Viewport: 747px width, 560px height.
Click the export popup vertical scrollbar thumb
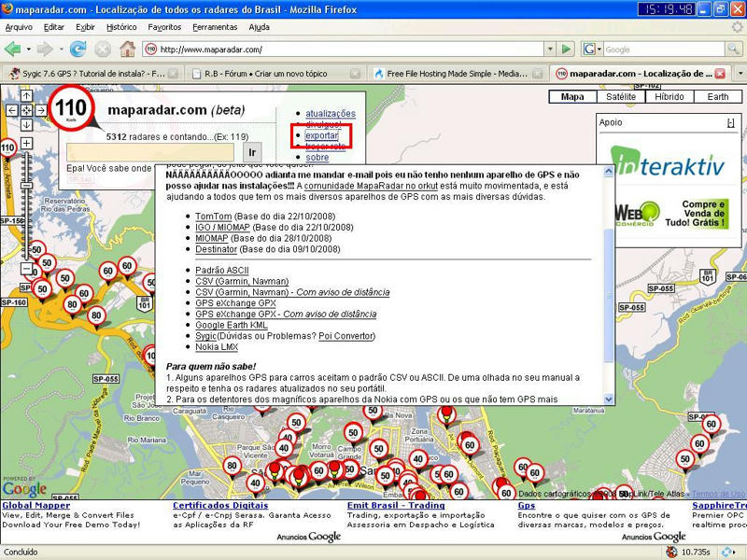coord(609,294)
